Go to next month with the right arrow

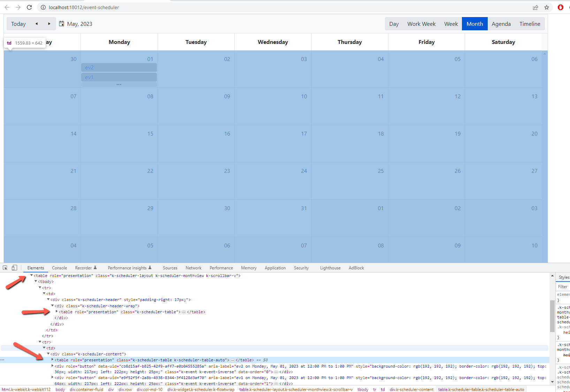(x=49, y=24)
